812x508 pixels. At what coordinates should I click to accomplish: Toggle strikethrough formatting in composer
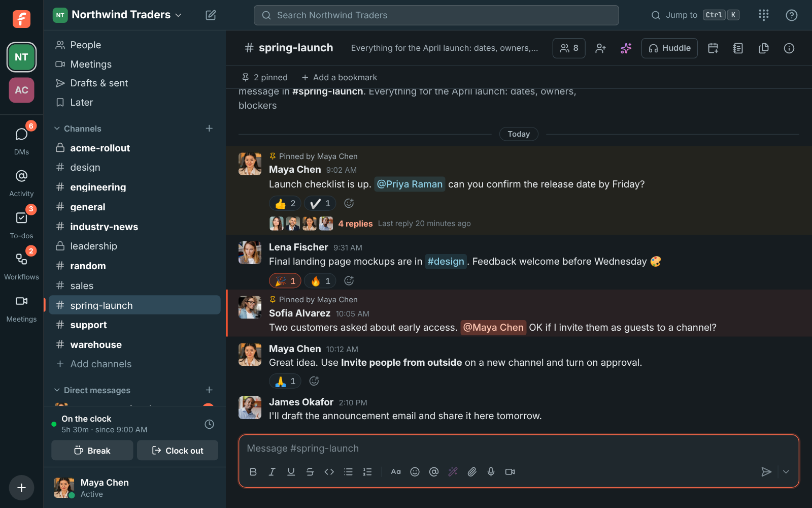tap(310, 472)
